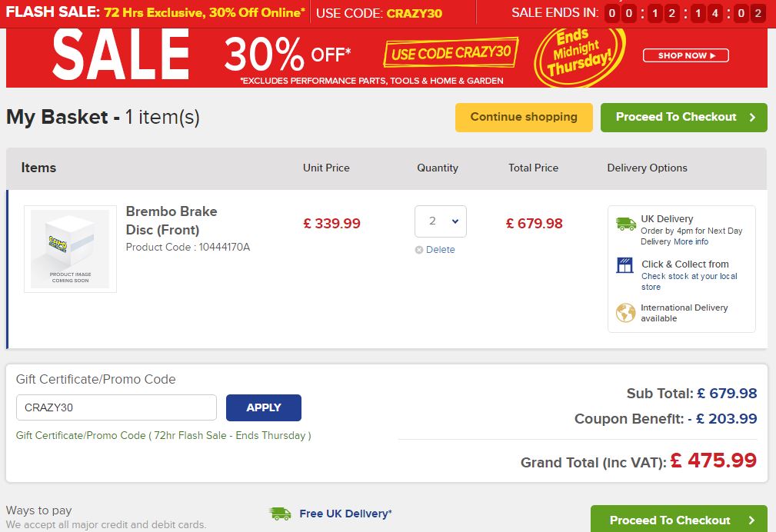Click the Free UK Delivery truck icon
This screenshot has height=532, width=776.
click(280, 514)
